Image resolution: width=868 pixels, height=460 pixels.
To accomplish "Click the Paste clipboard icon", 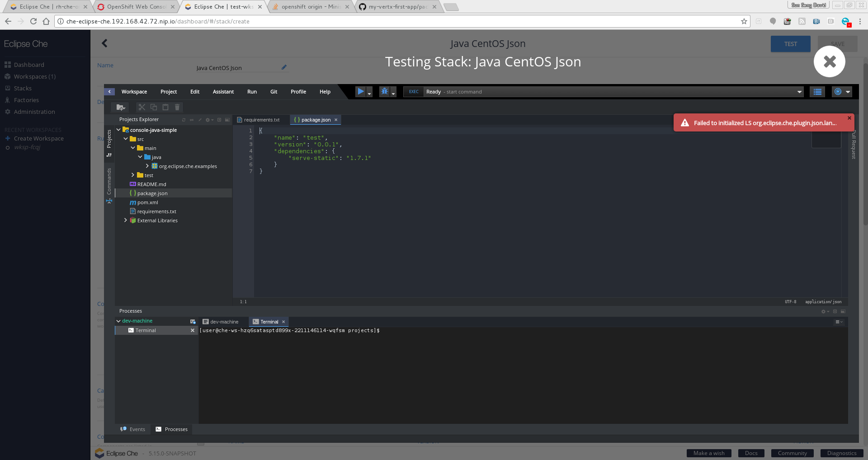I will coord(165,107).
